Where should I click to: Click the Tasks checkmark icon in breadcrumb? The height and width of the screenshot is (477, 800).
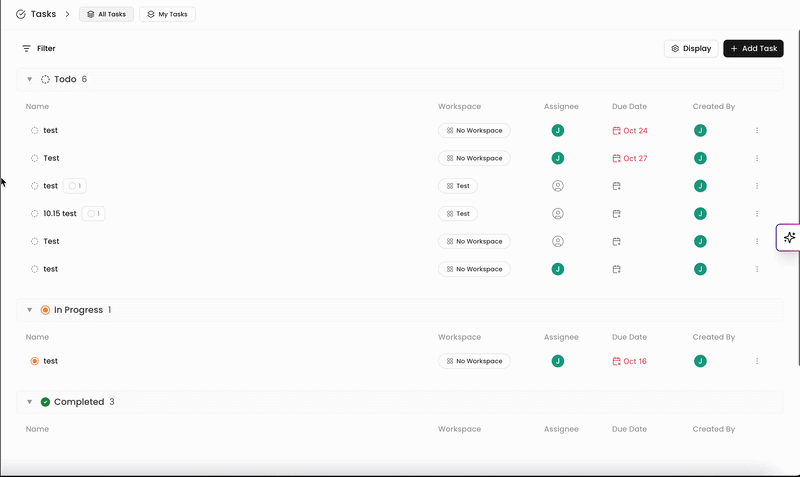coord(20,14)
